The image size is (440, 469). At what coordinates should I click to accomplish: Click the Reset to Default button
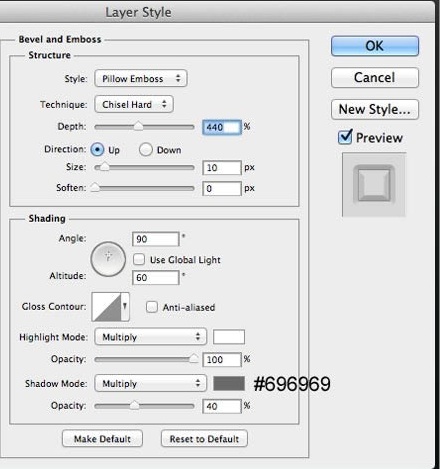click(x=204, y=439)
